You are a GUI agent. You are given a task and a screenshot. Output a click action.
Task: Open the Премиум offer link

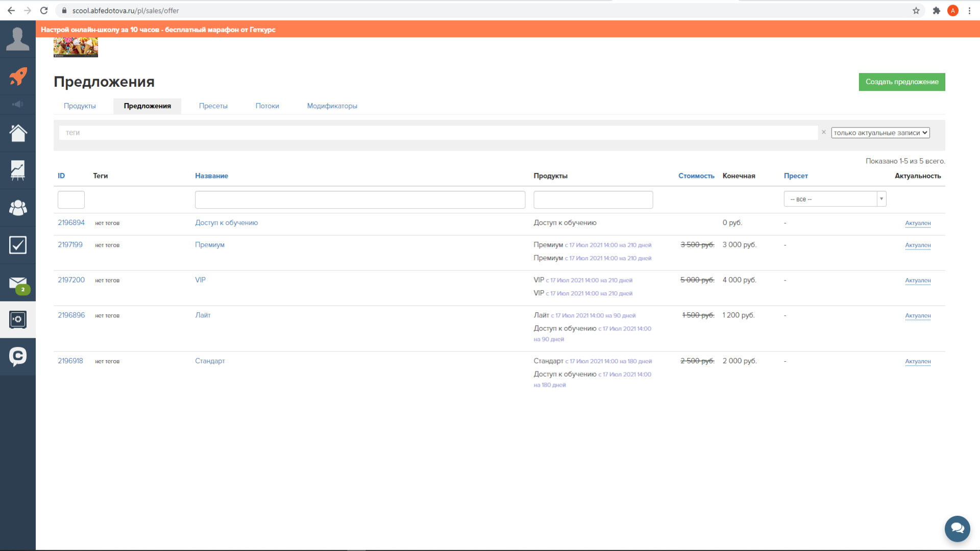tap(209, 245)
